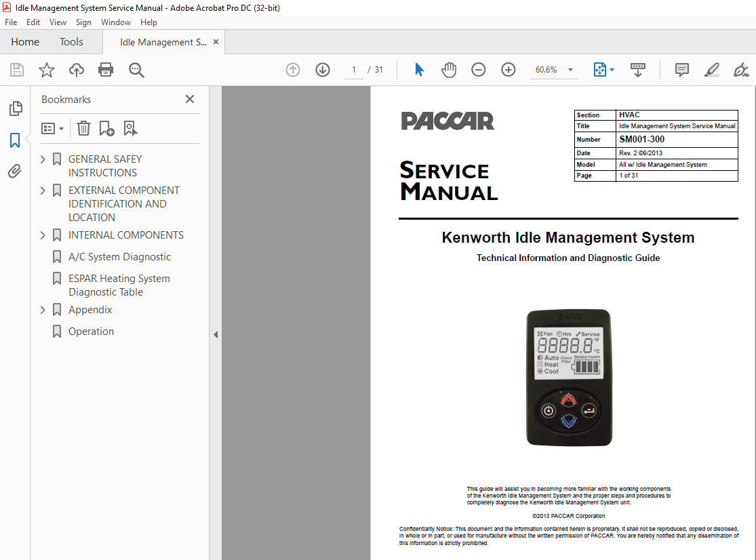Open the attachments paperclip panel
This screenshot has height=560, width=756.
click(15, 171)
